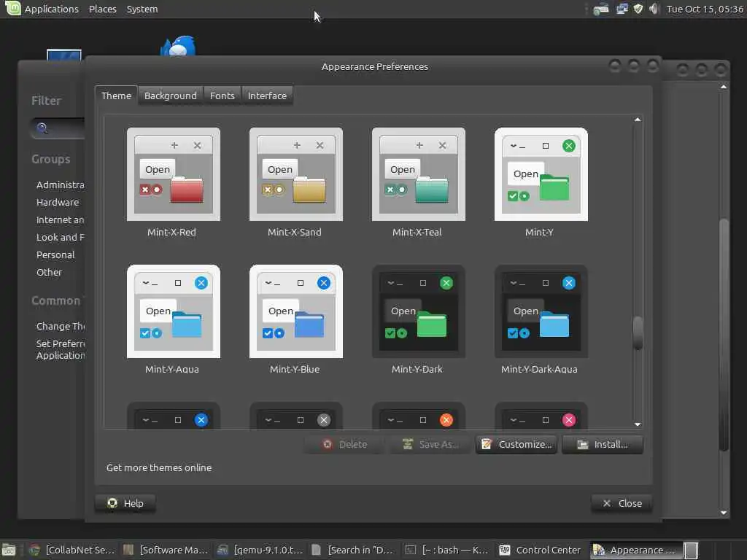Click Control Center scrollbar up arrow

724,87
